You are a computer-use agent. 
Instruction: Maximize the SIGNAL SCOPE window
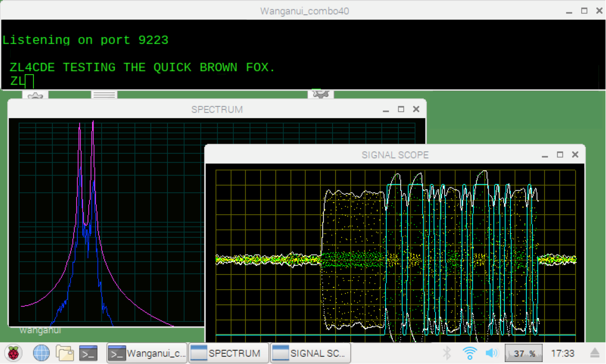(x=560, y=155)
